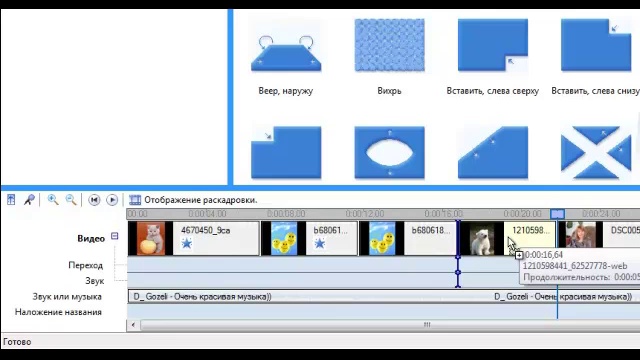Open the set audio levels icon

tap(11, 200)
